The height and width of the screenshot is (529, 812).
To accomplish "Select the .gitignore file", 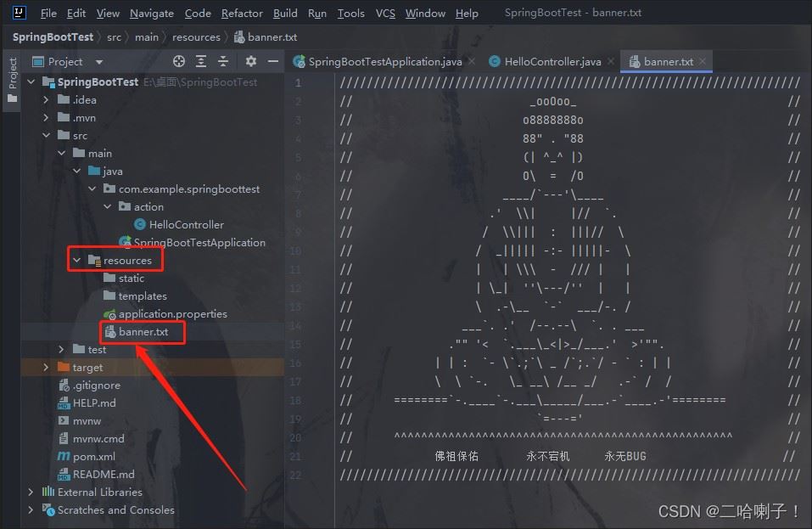I will coord(90,385).
